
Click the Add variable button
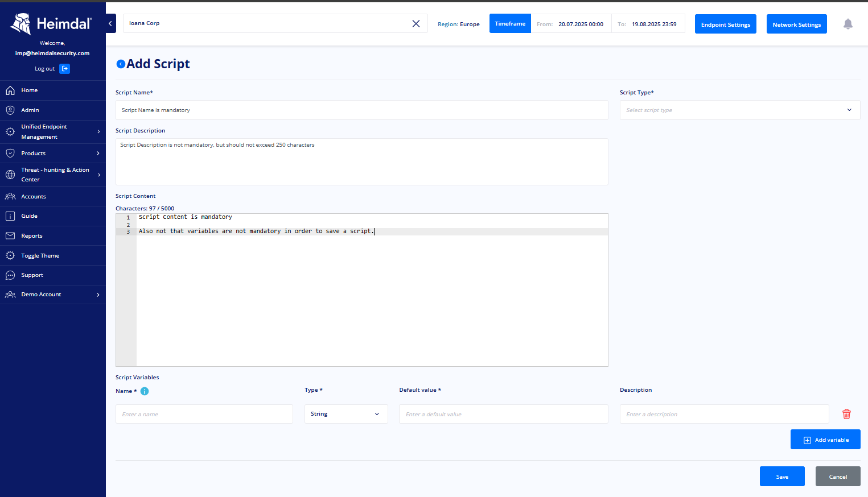(825, 440)
